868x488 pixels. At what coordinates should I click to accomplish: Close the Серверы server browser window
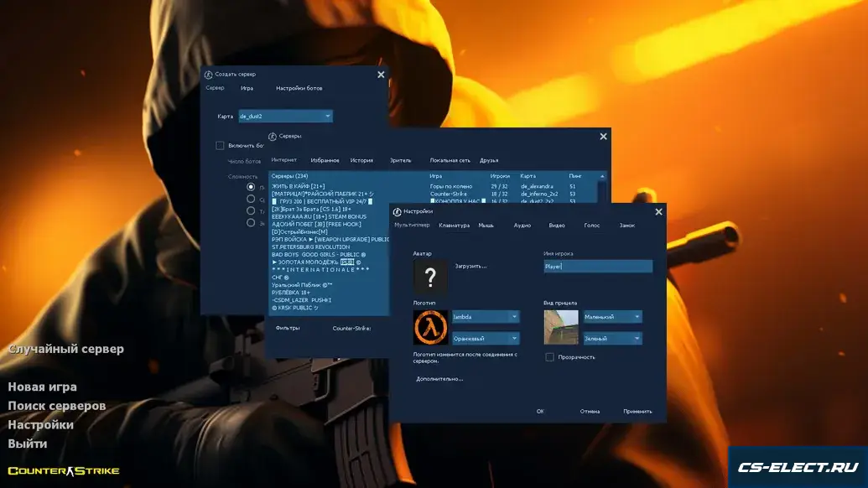[603, 136]
